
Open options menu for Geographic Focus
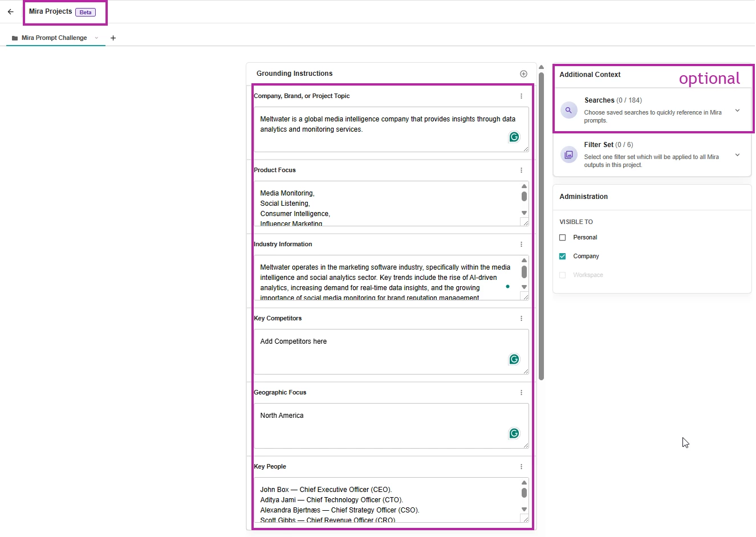point(521,393)
